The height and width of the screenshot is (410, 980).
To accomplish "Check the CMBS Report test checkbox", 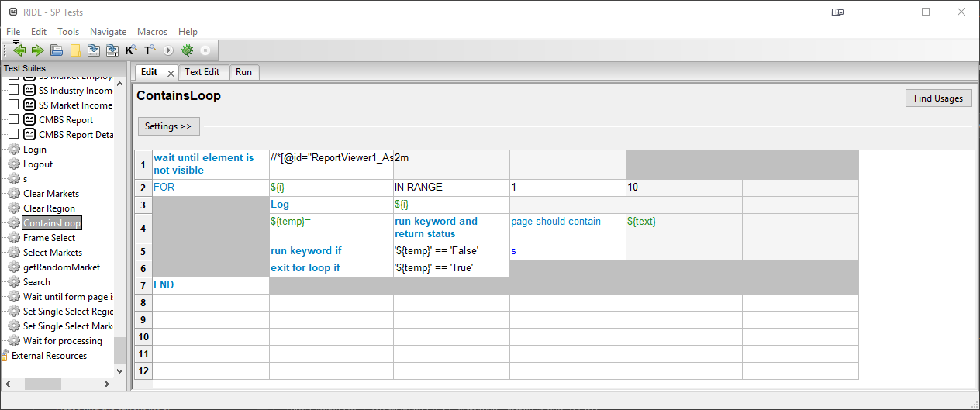I will click(13, 120).
